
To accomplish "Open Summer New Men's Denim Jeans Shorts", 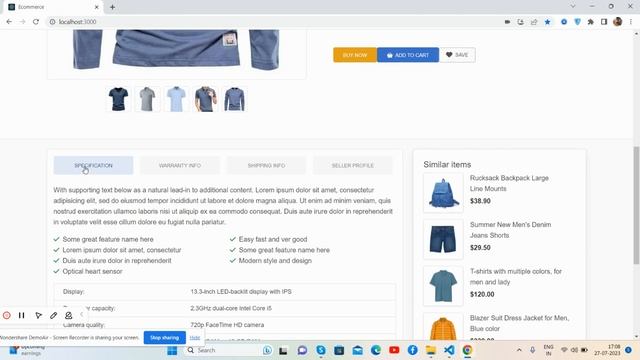I will (510, 230).
